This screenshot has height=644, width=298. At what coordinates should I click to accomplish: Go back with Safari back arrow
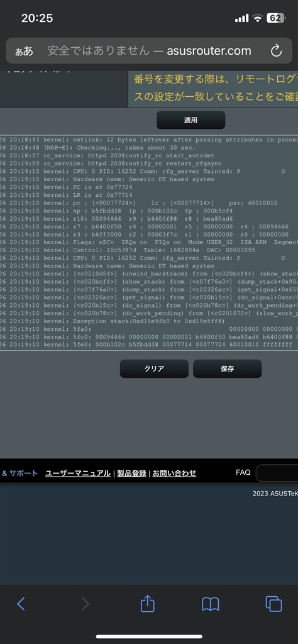21,603
